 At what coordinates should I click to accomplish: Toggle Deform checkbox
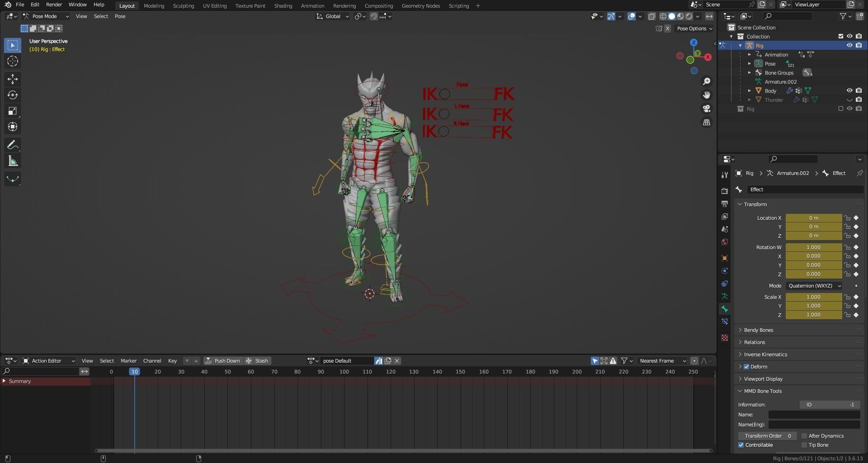tap(746, 367)
